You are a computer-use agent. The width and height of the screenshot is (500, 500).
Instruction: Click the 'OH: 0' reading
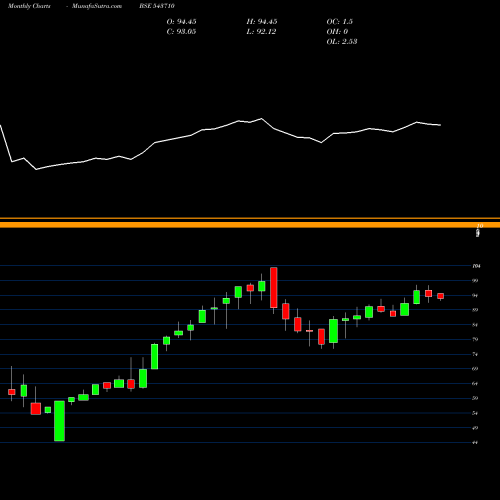pyautogui.click(x=337, y=32)
